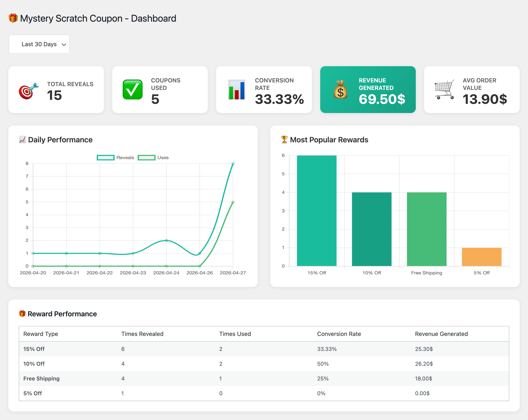The width and height of the screenshot is (528, 420).
Task: Click the Reward Type column header
Action: 41,334
